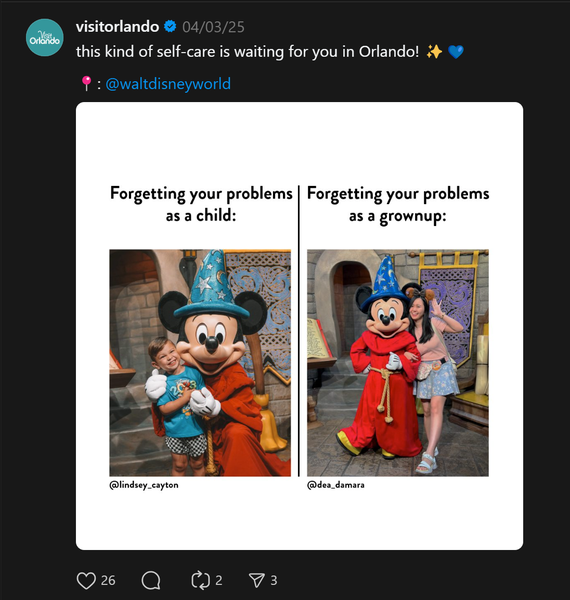Screen dimensions: 570x600
Task: Click the 04/03/25 post date
Action: pyautogui.click(x=213, y=27)
